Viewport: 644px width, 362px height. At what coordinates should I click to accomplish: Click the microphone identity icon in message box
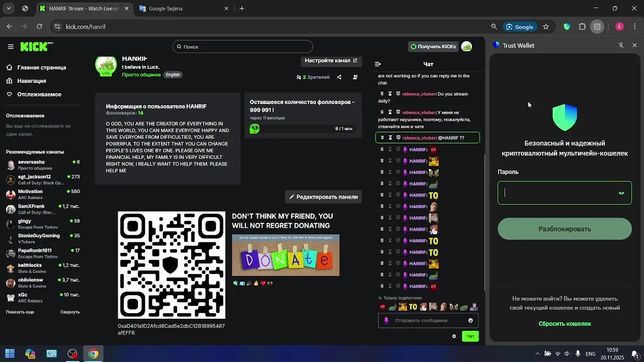[x=386, y=320]
